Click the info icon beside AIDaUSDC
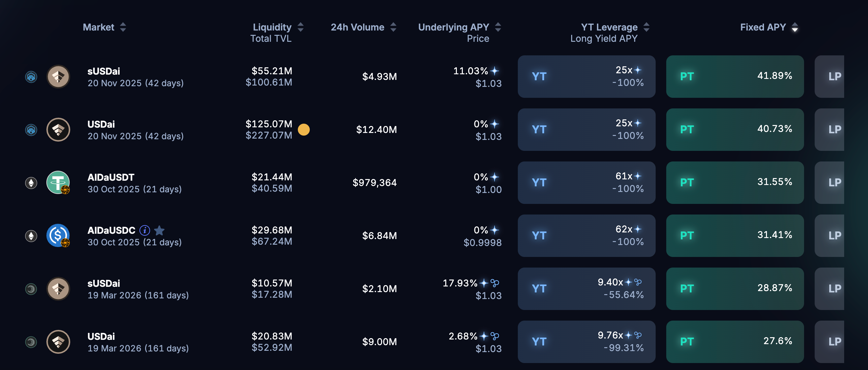 point(144,230)
